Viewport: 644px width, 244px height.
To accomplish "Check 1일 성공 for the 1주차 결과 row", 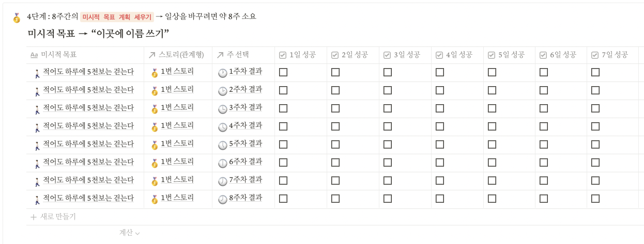I will [283, 73].
